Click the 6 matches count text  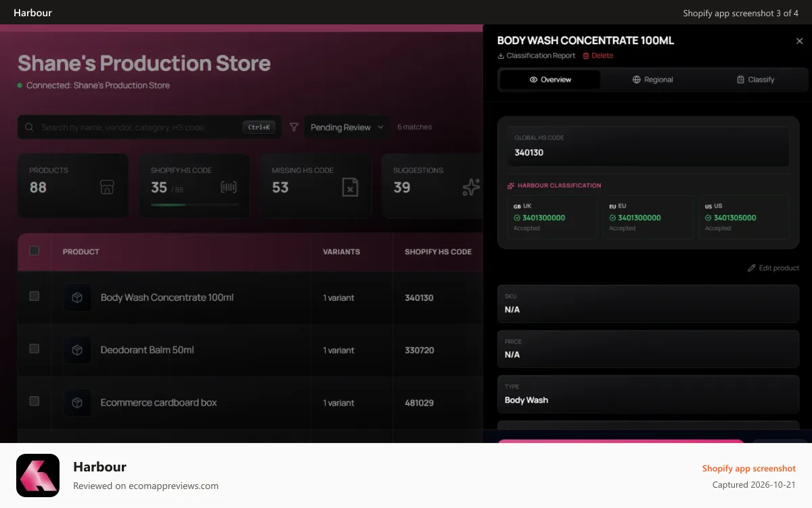click(414, 127)
